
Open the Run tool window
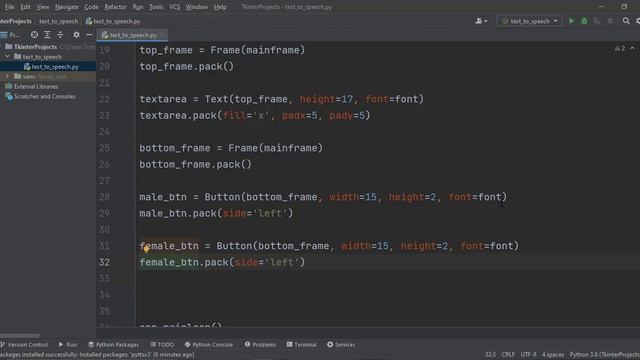click(68, 345)
